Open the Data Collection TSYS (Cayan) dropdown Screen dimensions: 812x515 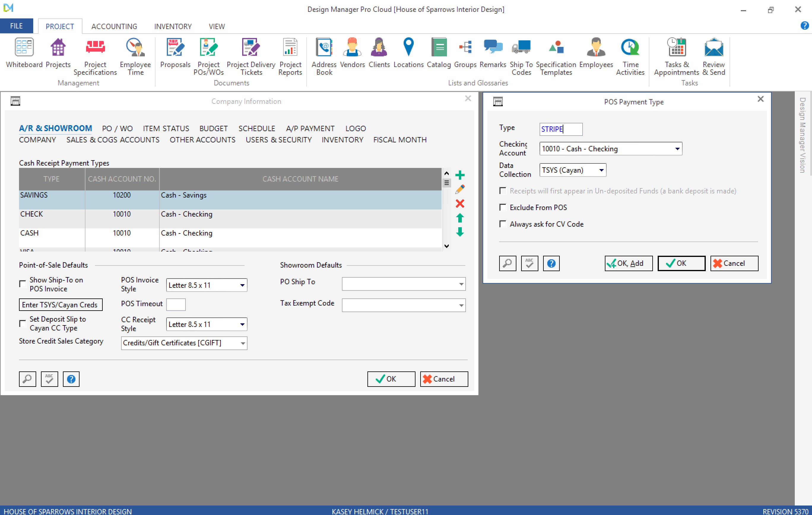click(601, 170)
